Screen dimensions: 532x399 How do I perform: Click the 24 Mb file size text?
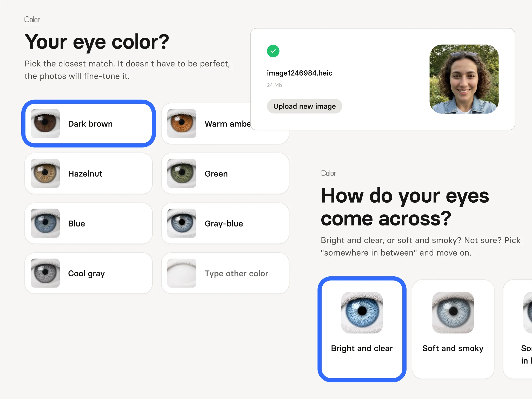tap(274, 85)
